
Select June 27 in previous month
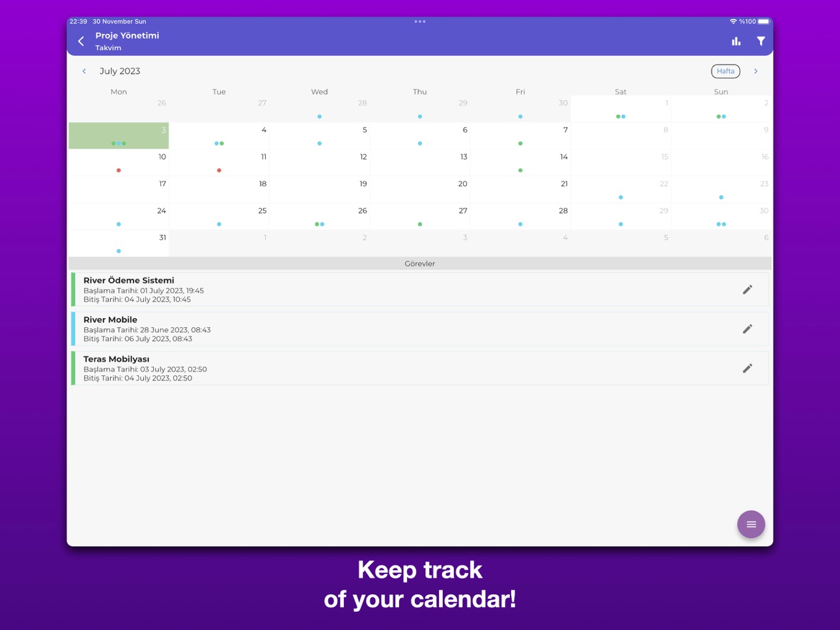click(x=219, y=109)
